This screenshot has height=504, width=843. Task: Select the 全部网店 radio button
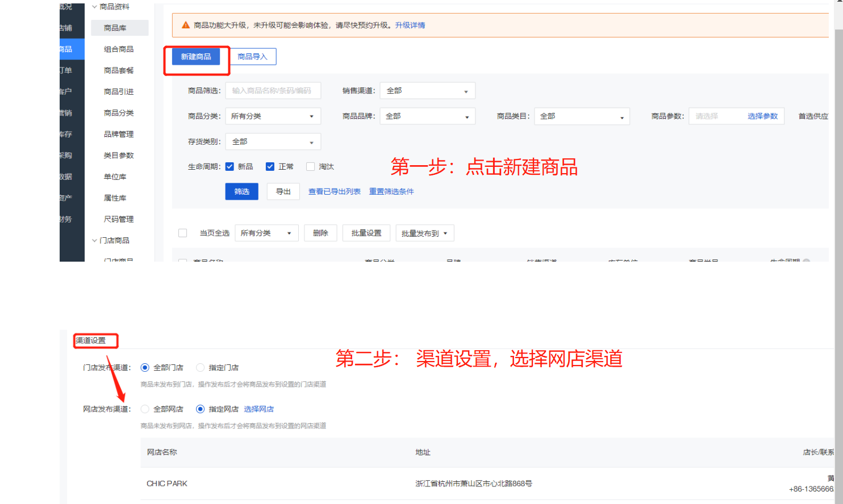(145, 409)
